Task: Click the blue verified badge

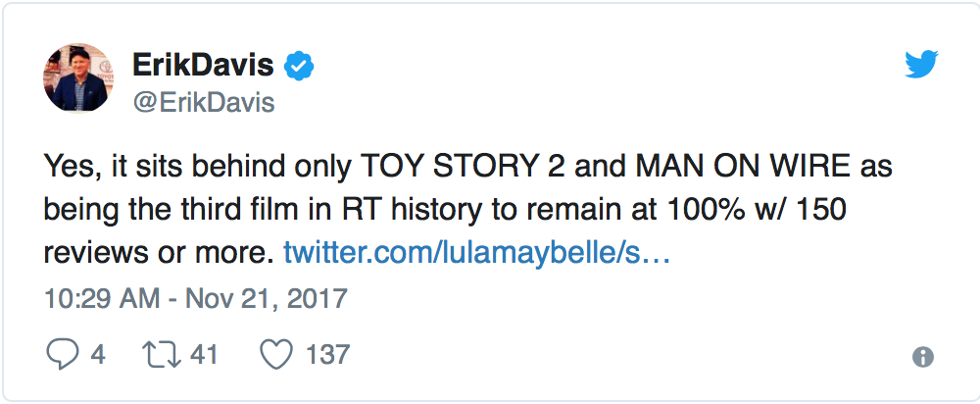Action: 299,67
